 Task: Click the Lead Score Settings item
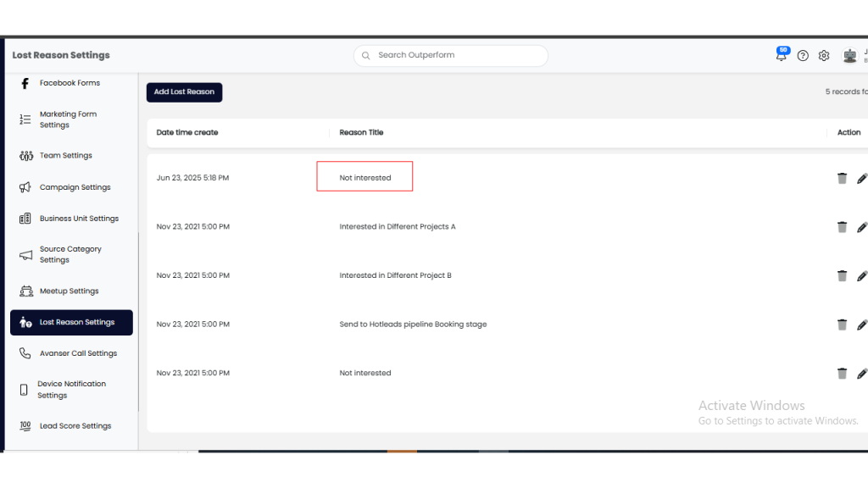(x=75, y=426)
